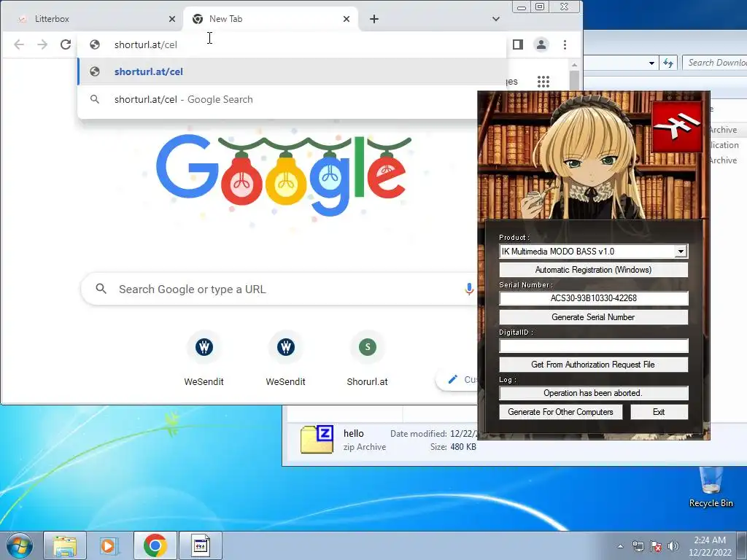This screenshot has width=747, height=560.
Task: Open Recycle Bin on desktop
Action: point(711,486)
